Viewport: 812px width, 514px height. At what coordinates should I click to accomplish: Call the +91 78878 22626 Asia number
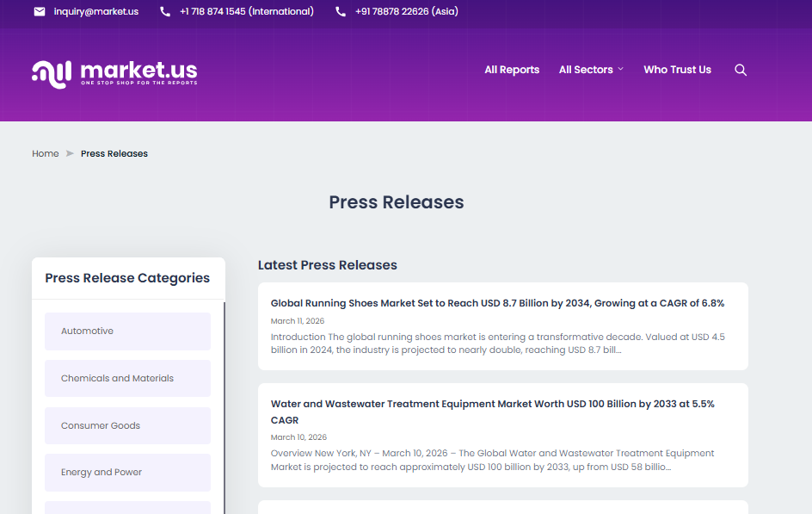(407, 11)
